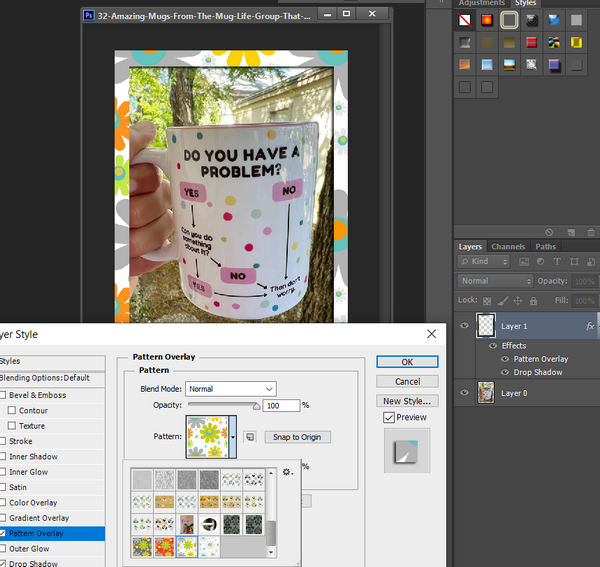The image size is (600, 567).
Task: Uncheck the Pattern Overlay effect
Action: [3, 533]
